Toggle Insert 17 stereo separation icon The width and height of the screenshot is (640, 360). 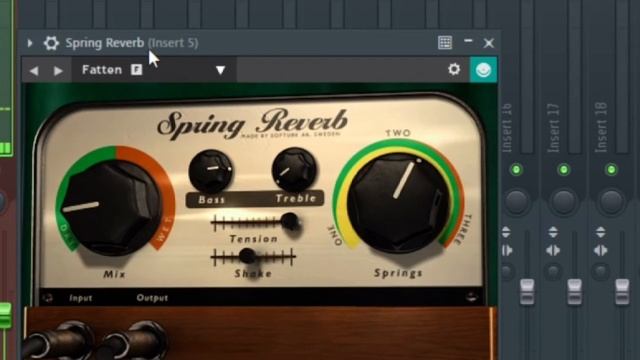[553, 250]
